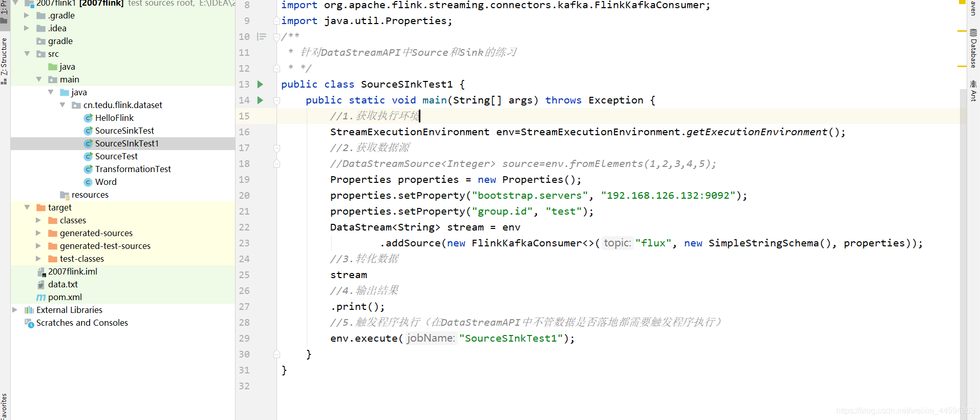Expand the generated-sources folder
This screenshot has width=980, height=420.
click(38, 233)
